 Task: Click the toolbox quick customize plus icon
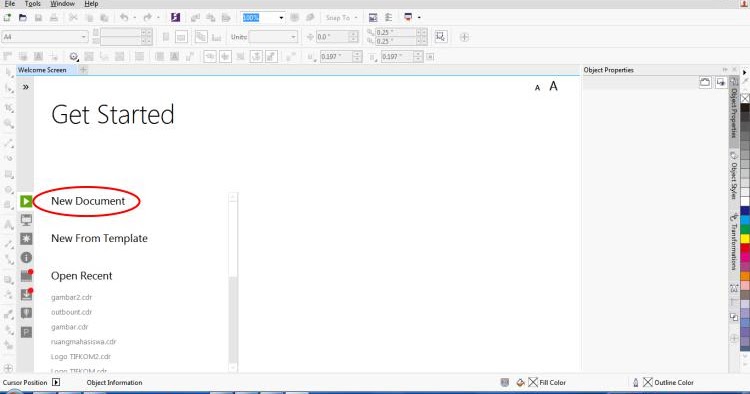(x=8, y=368)
